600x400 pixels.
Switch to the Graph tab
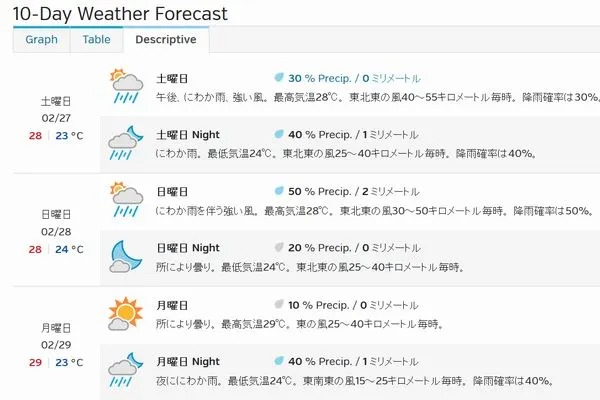tap(41, 40)
